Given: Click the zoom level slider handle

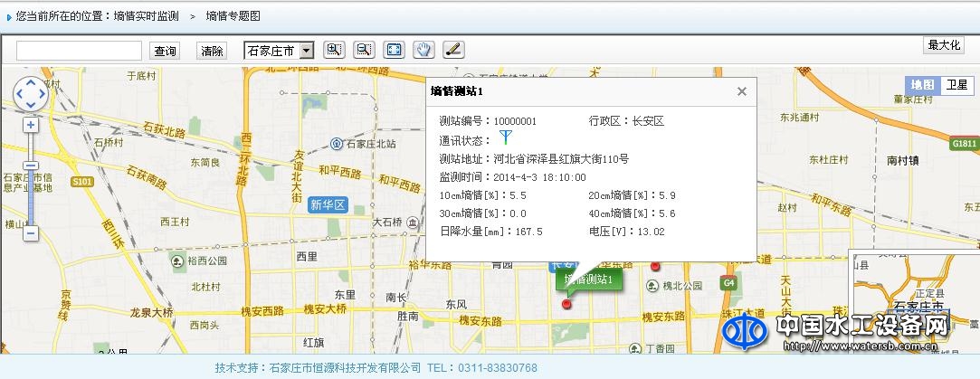Looking at the screenshot, I should [x=31, y=166].
